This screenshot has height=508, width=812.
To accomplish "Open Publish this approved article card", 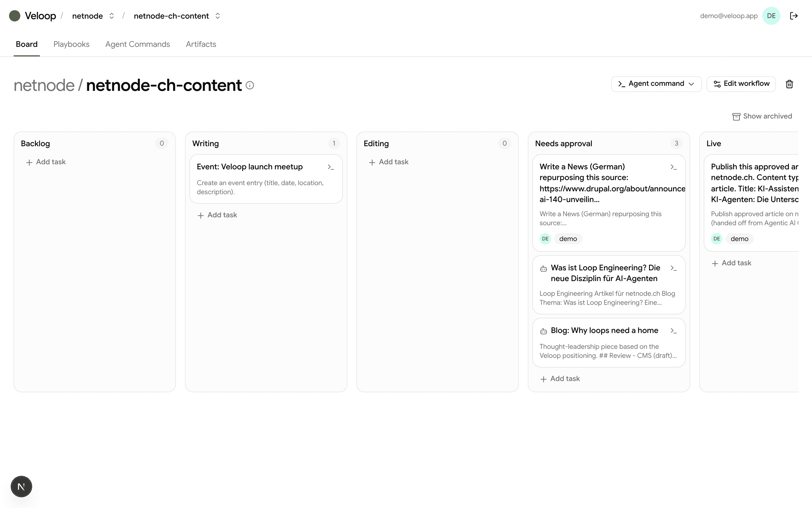I will pos(751,203).
